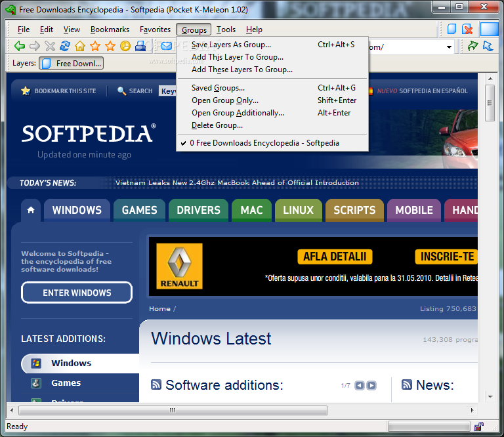Go back with the green left arrow

20,47
